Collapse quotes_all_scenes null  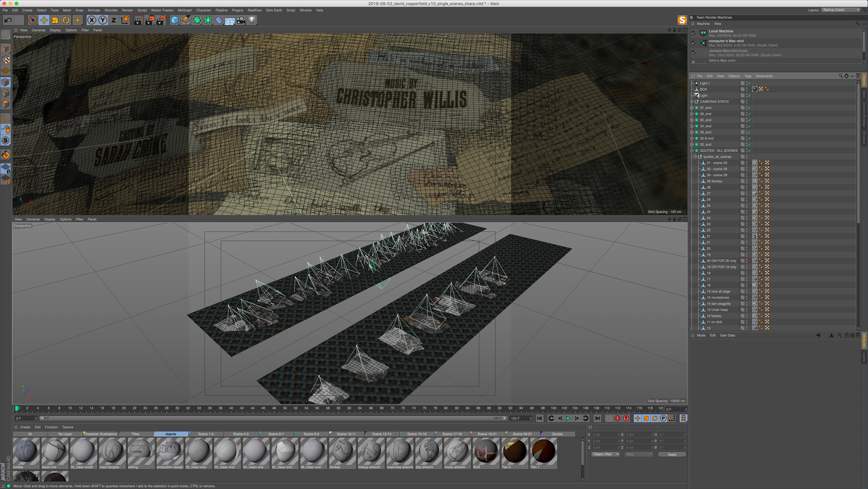coord(695,157)
